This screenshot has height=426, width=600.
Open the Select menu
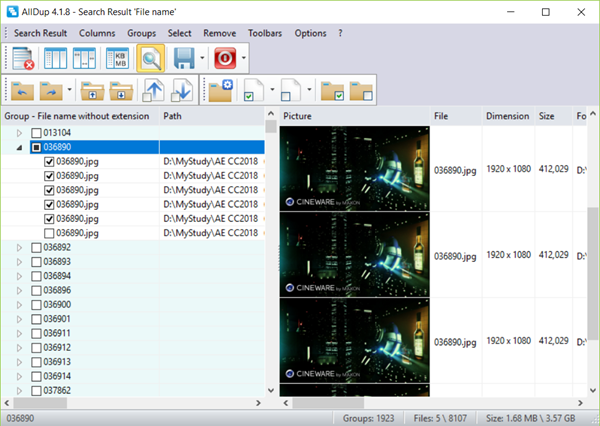179,33
